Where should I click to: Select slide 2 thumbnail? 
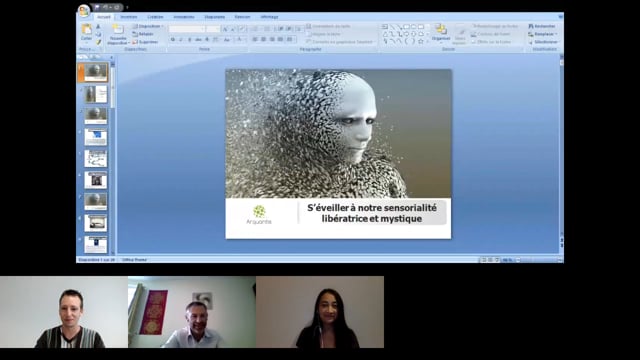96,94
